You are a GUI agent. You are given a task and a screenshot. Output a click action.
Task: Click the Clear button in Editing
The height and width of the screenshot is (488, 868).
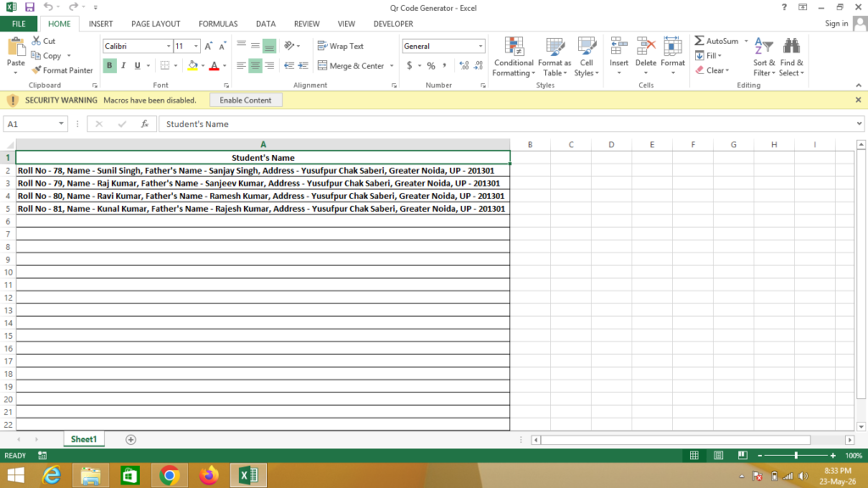[711, 70]
